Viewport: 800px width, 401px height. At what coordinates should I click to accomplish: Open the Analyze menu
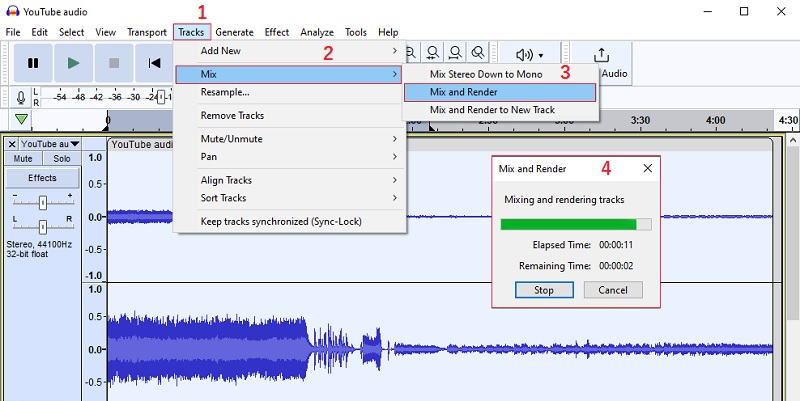click(317, 32)
